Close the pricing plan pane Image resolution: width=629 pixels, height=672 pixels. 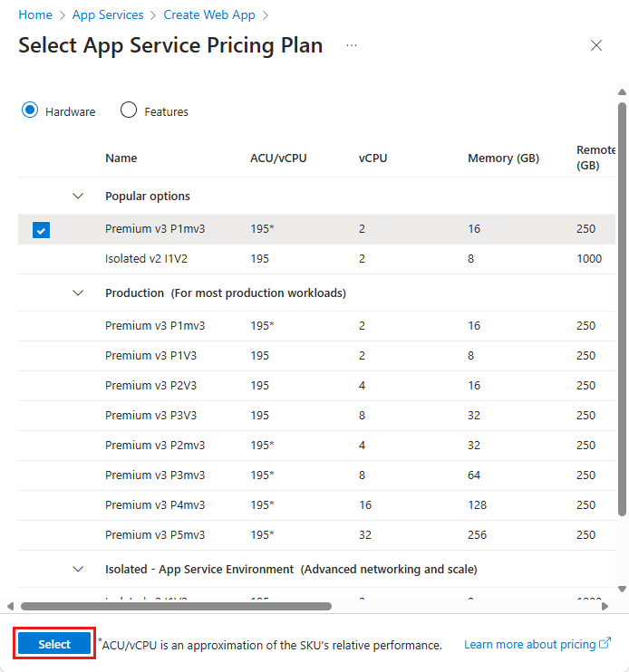pos(596,46)
